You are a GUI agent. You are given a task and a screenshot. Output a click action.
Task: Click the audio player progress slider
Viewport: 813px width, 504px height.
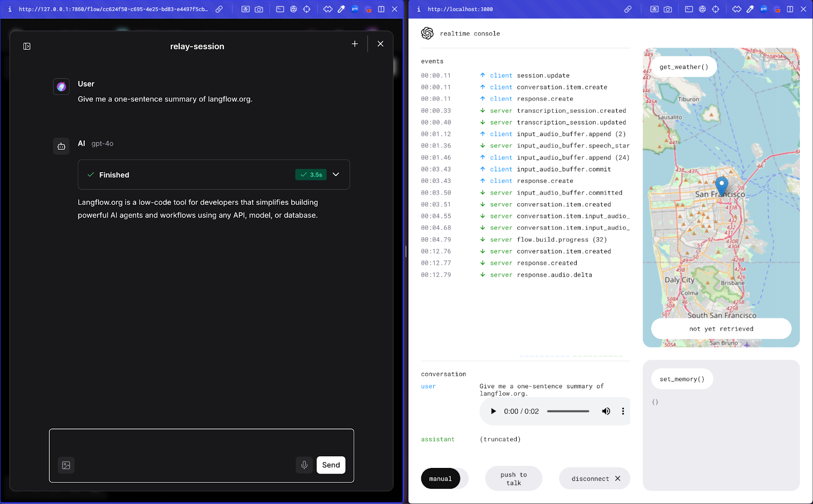pos(568,412)
